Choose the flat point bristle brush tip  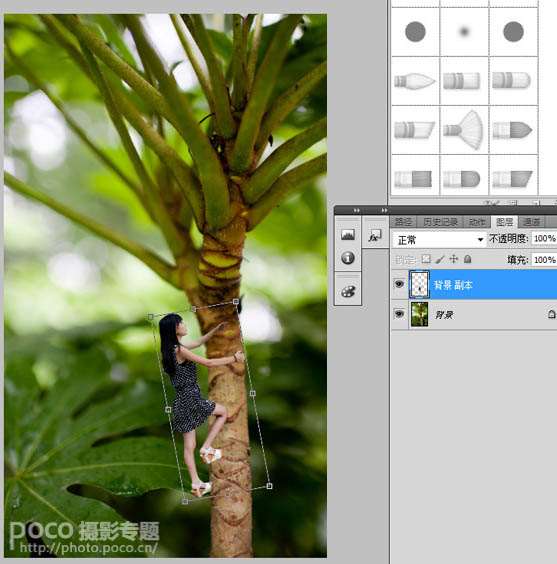click(512, 130)
